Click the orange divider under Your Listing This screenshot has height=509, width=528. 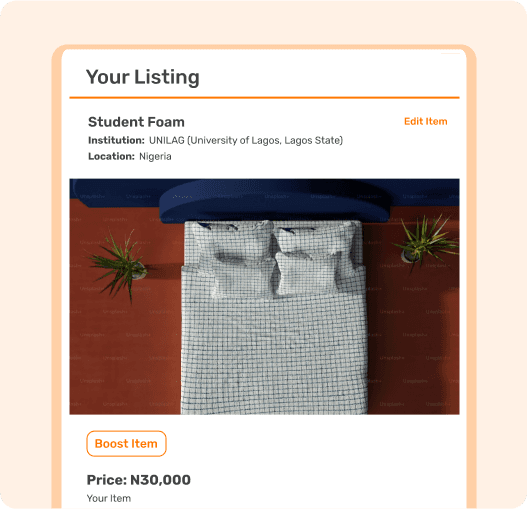coord(264,98)
